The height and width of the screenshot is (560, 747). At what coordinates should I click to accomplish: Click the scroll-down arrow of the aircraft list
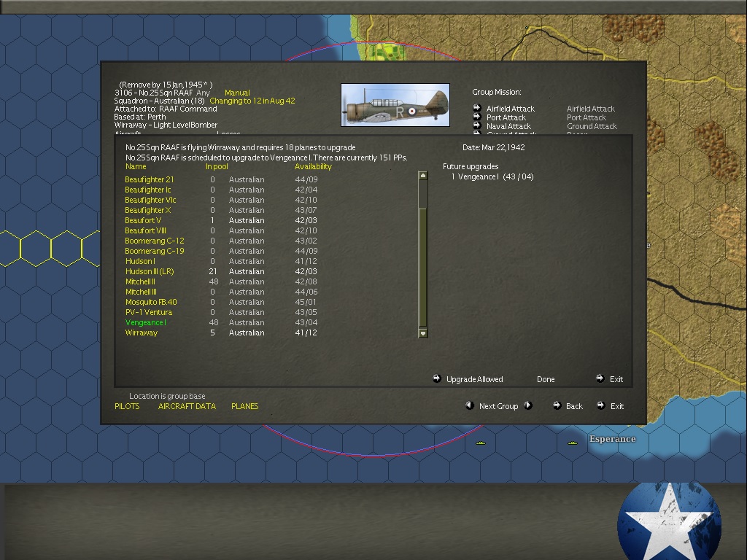tap(422, 332)
